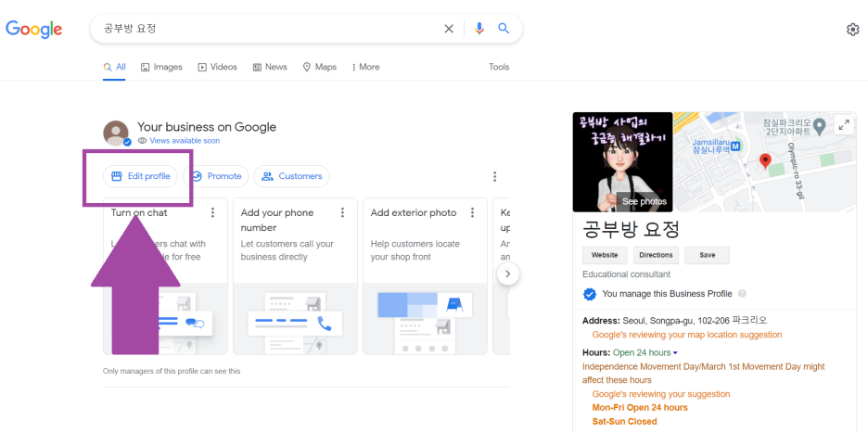Viewport: 868px width, 433px height.
Task: Switch to News tab
Action: (270, 67)
